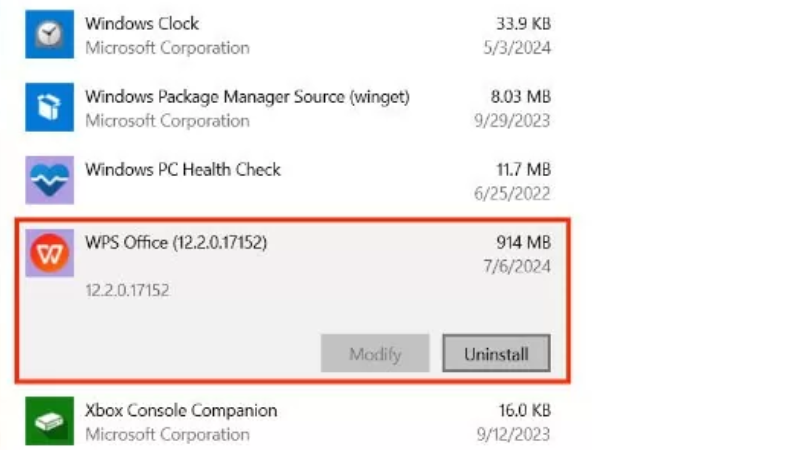Select the Windows PC Health Check title
Viewport: 800px width, 450px height.
[183, 169]
